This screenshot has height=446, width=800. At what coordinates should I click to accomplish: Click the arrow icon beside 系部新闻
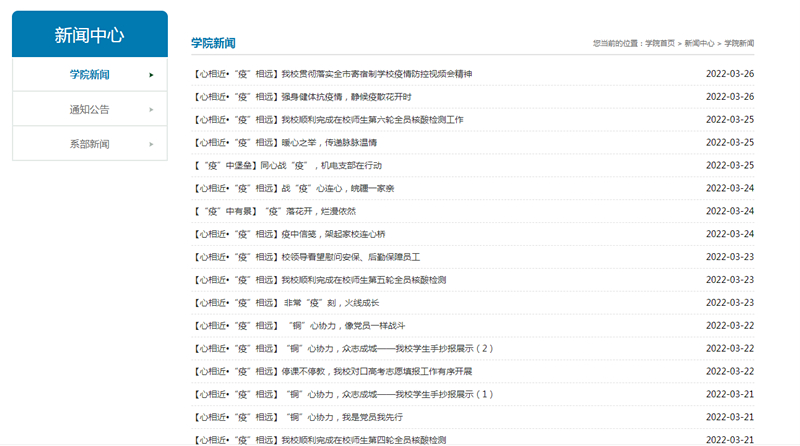tap(151, 144)
